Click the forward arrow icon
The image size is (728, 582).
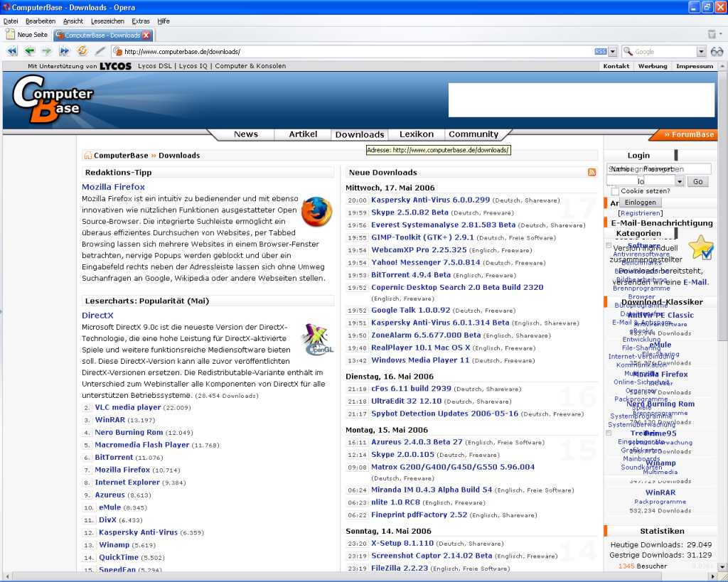pos(46,51)
